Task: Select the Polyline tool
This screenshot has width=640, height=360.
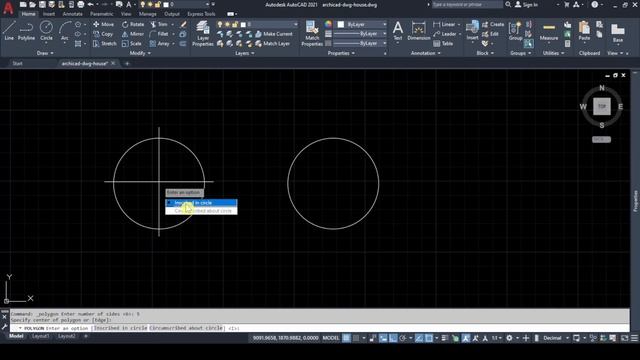Action: pos(27,31)
